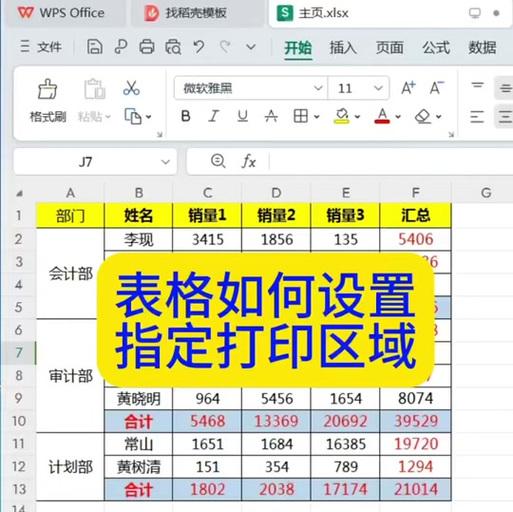Viewport: 513px width, 512px height.
Task: Click the 部门 header cell
Action: click(70, 215)
